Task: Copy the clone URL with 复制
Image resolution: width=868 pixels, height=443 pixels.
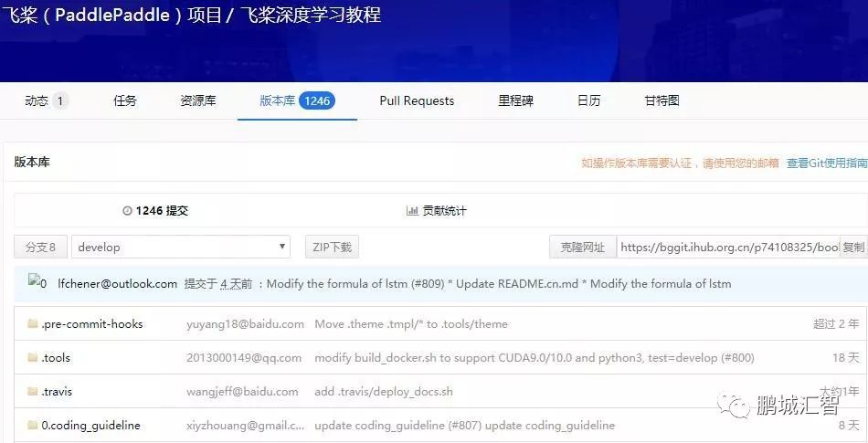Action: [853, 248]
